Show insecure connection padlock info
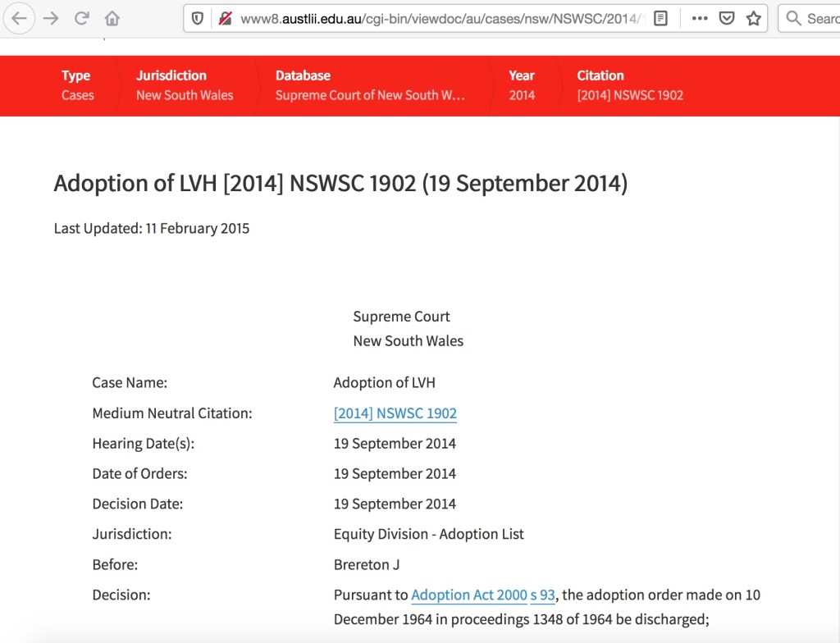Screen dimensions: 840x643 (224, 18)
